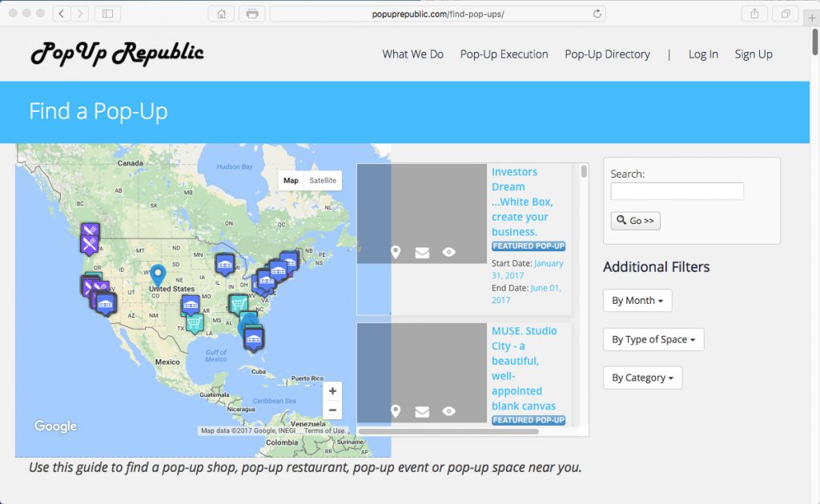Select a shop marker near New York
The height and width of the screenshot is (504, 820).
point(276,272)
